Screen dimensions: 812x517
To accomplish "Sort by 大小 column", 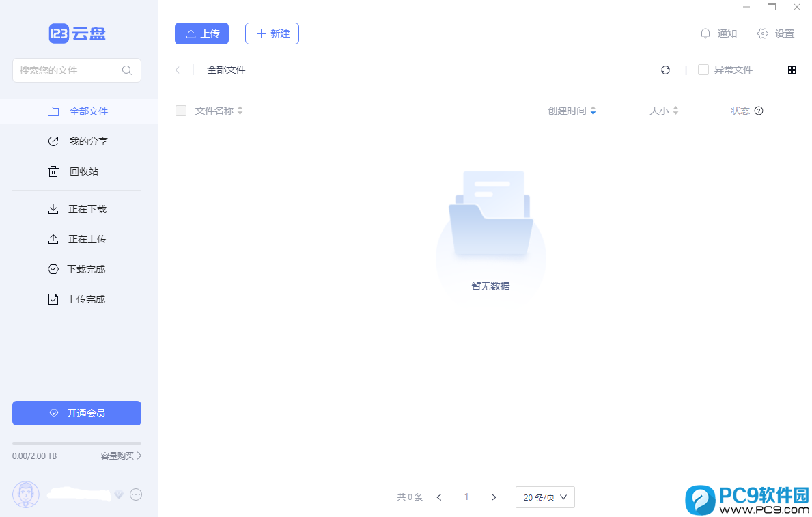I will point(664,111).
